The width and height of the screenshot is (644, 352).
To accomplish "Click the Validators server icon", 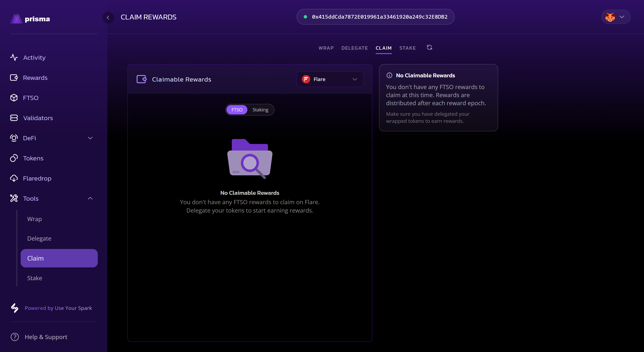I will (14, 118).
